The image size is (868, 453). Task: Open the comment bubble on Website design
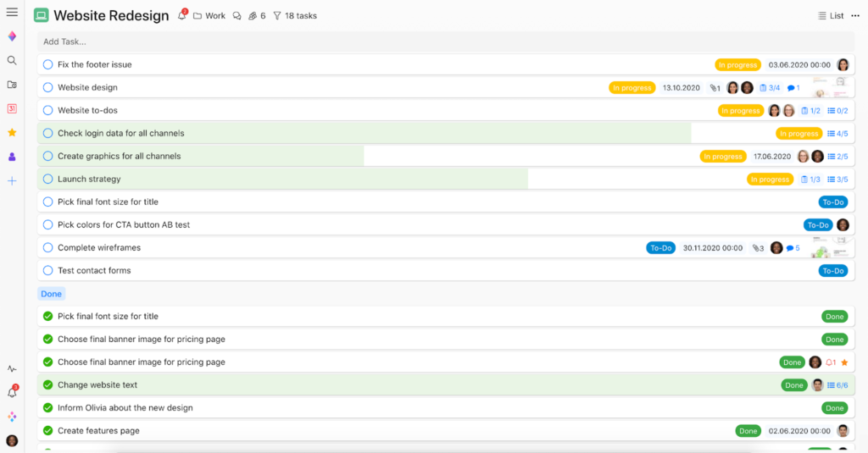click(793, 88)
